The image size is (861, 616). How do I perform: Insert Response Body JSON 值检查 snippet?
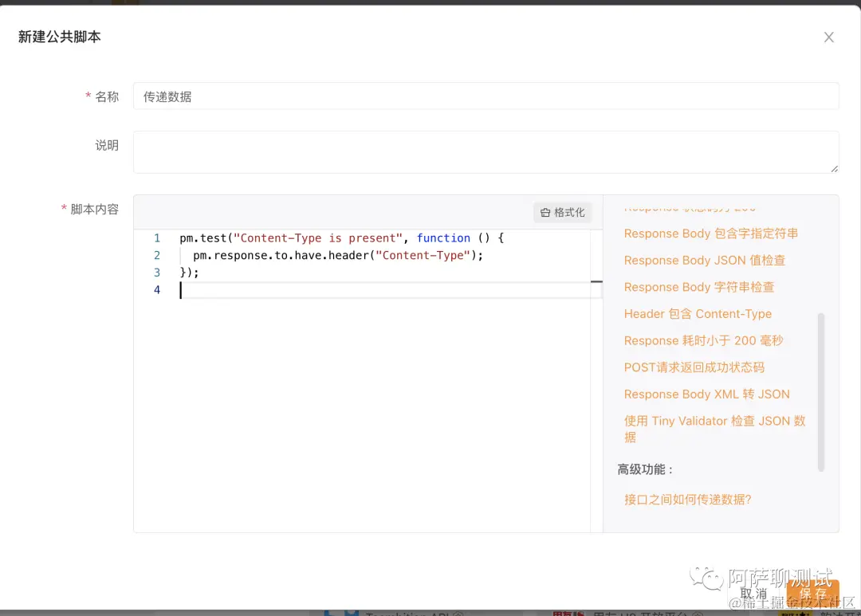coord(705,261)
